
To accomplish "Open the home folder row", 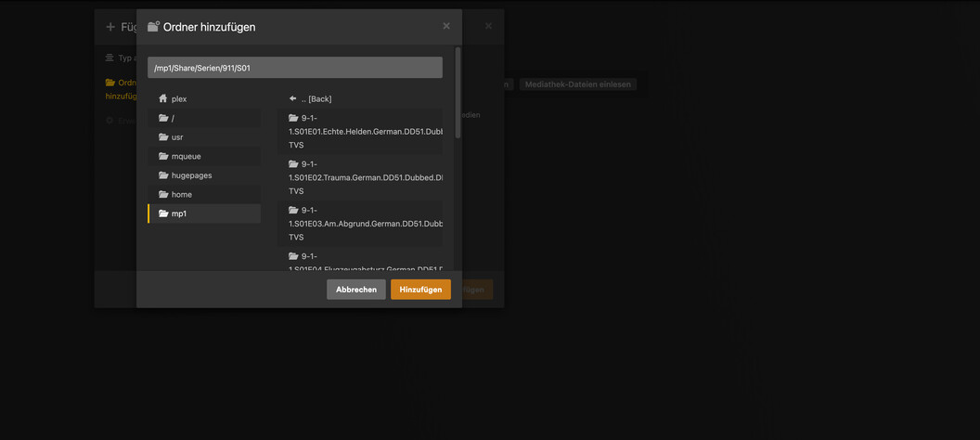I will [204, 194].
